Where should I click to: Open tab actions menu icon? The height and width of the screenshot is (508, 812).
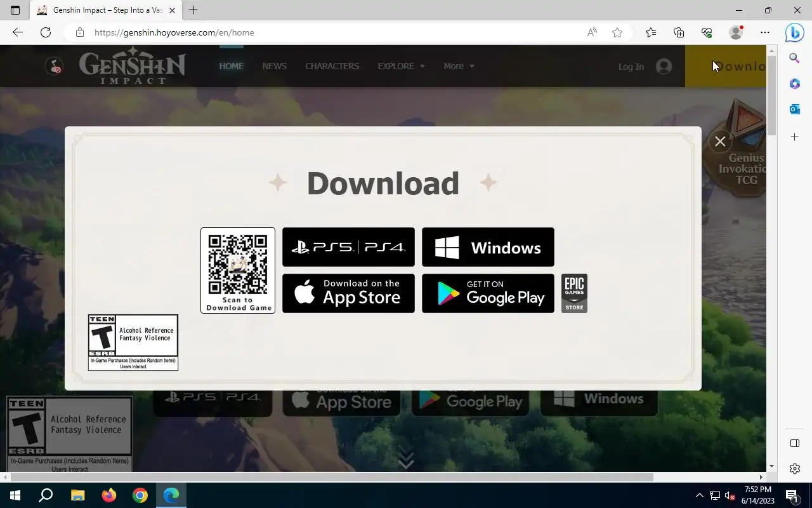point(15,10)
